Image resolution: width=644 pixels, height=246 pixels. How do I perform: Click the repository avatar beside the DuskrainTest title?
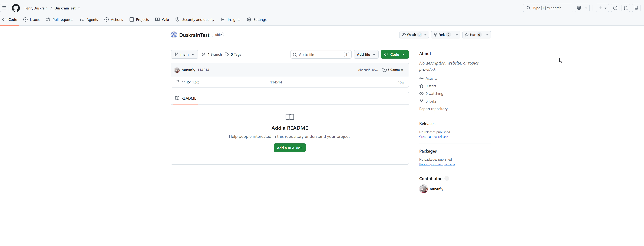click(x=174, y=35)
